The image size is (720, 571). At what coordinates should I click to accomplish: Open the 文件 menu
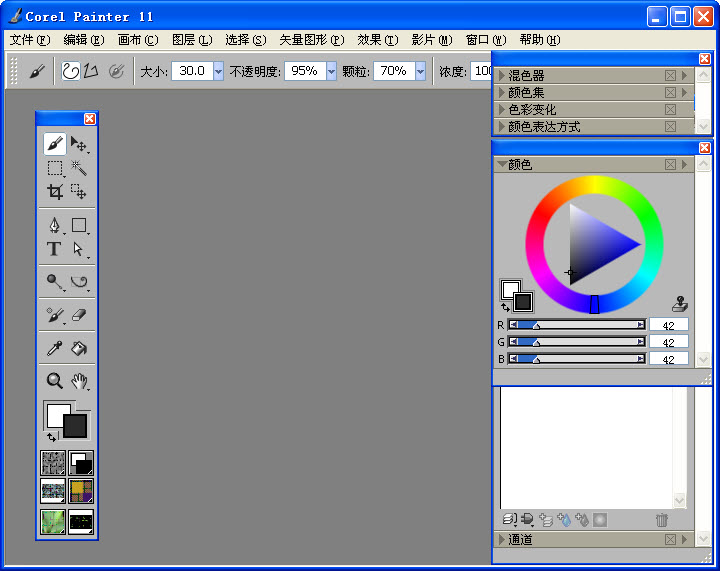(30, 40)
